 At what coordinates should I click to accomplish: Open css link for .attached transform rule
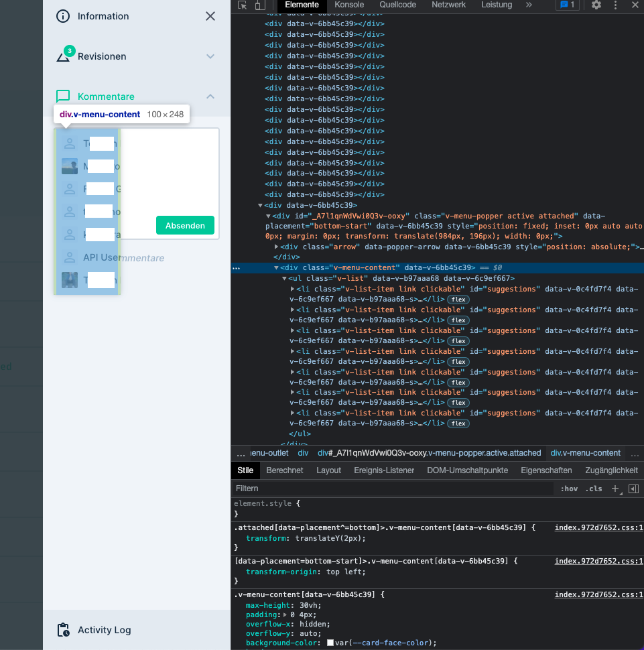599,528
